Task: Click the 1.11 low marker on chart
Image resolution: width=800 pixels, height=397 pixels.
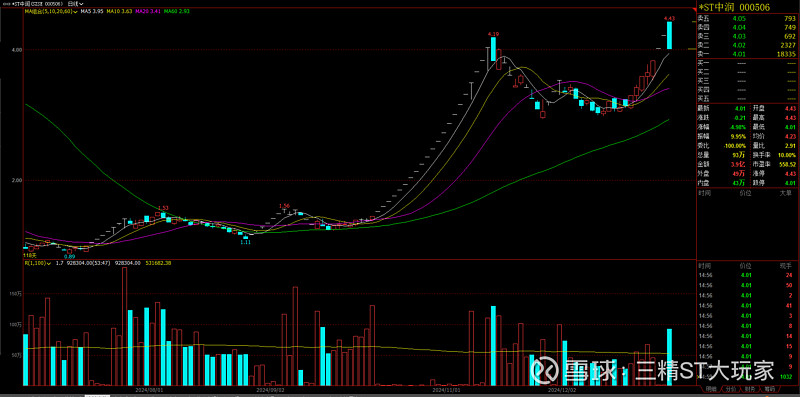Action: (x=245, y=242)
